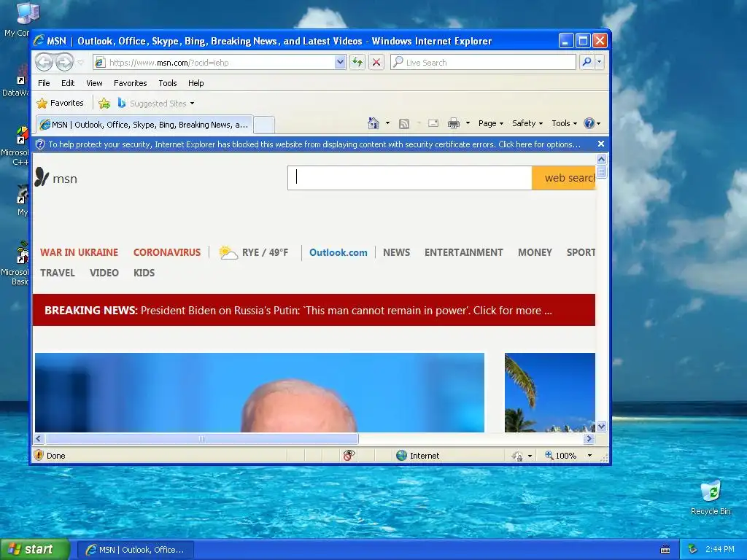This screenshot has height=560, width=747.
Task: Dismiss the security information bar
Action: pyautogui.click(x=601, y=144)
